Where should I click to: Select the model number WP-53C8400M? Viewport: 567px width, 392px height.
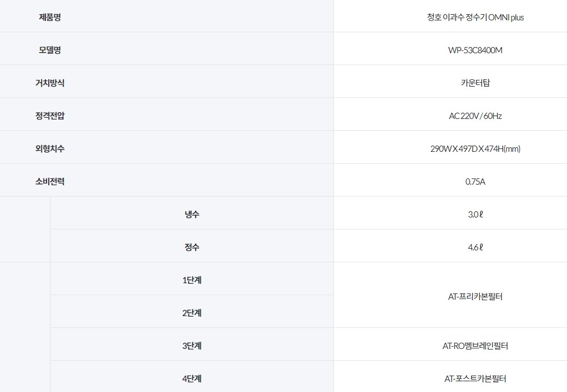475,50
